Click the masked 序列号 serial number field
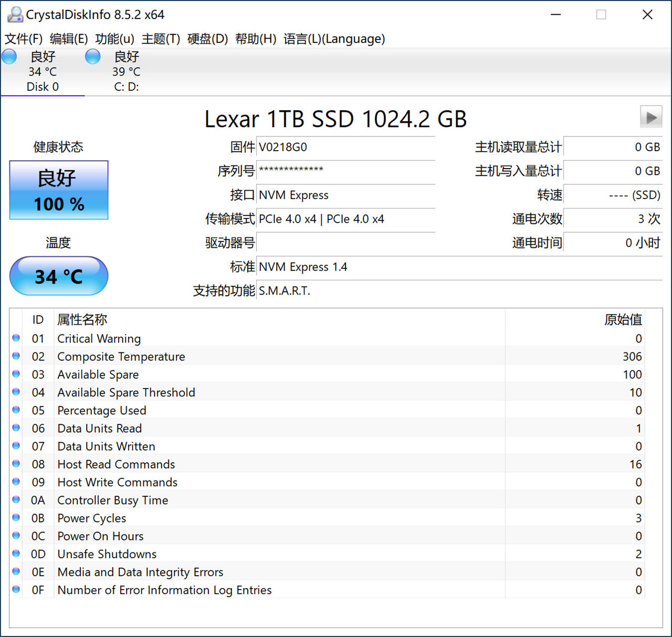This screenshot has width=672, height=637. [345, 171]
